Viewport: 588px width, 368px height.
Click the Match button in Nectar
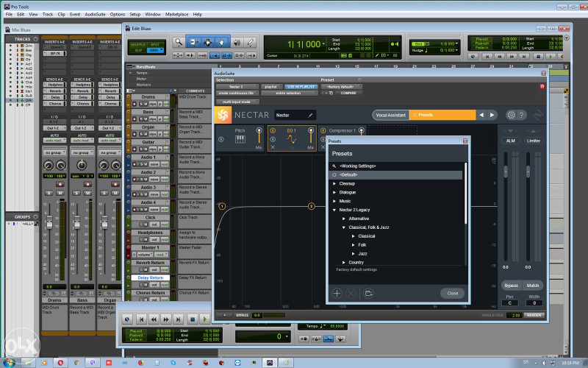coord(533,286)
